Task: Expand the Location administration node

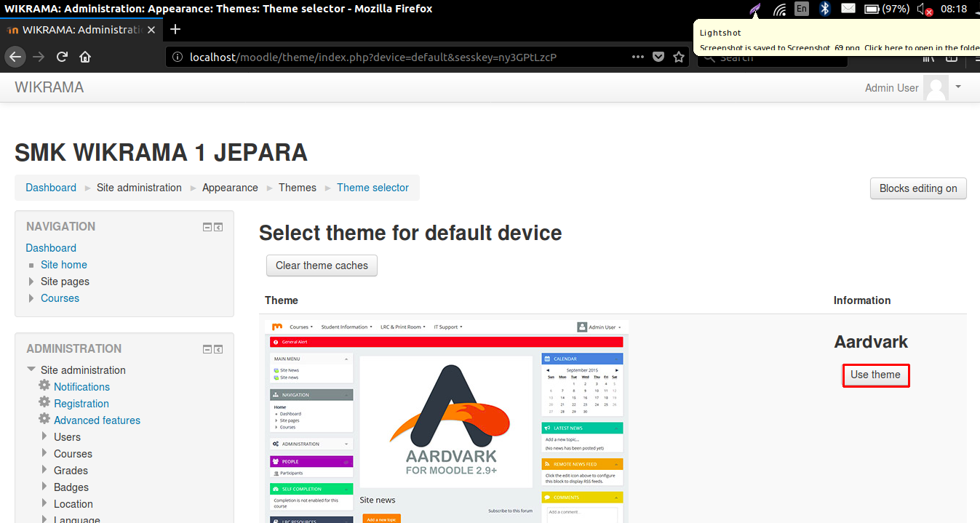Action: pos(44,504)
